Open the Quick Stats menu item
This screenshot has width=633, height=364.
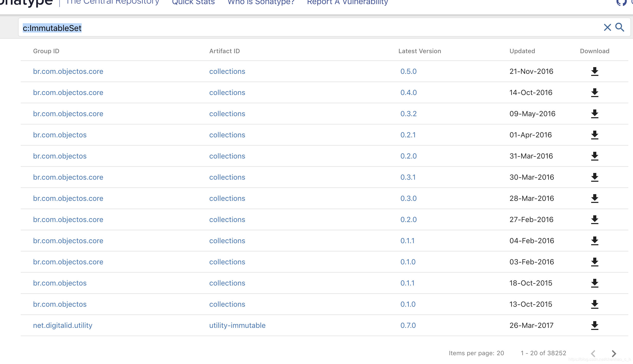pos(193,3)
